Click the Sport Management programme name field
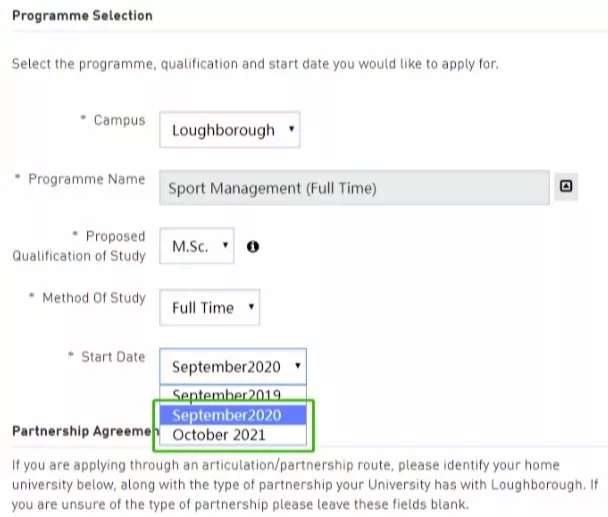This screenshot has width=608, height=517. click(354, 188)
